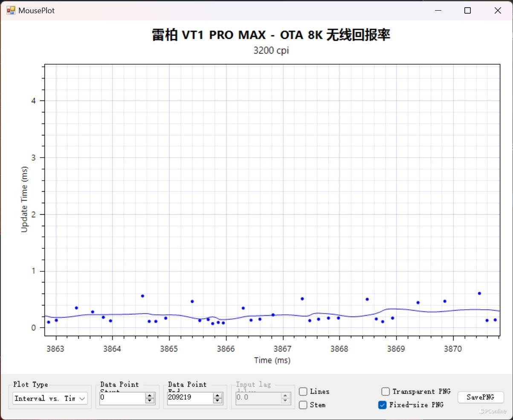Click the 3870 x-axis tick label
The image size is (513, 420).
(x=453, y=349)
